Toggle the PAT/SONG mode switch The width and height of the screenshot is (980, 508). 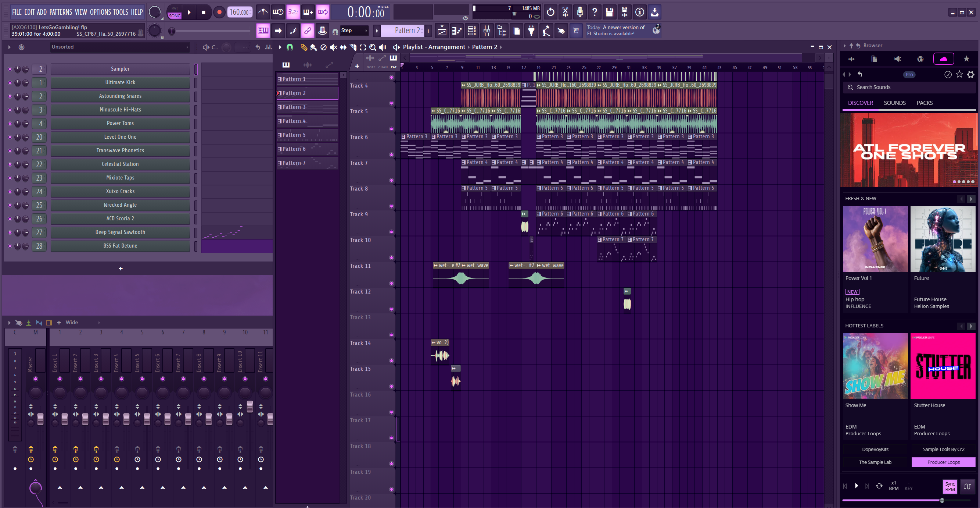pyautogui.click(x=175, y=12)
